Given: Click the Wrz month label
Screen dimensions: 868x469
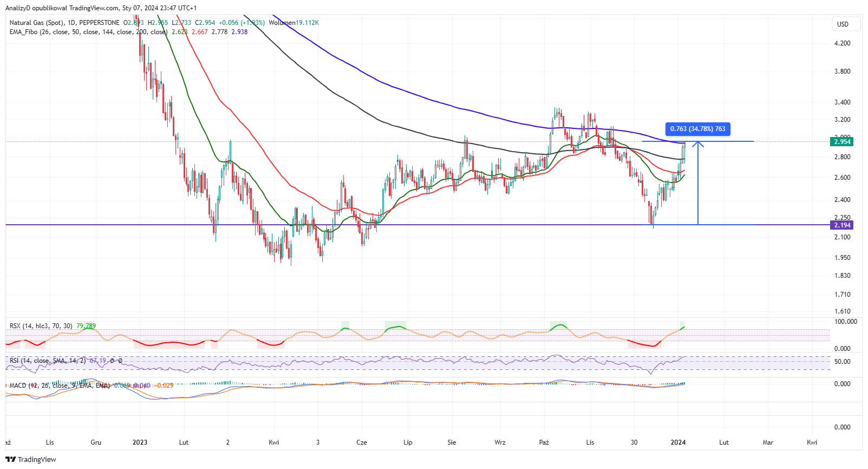Looking at the screenshot, I should (x=500, y=442).
